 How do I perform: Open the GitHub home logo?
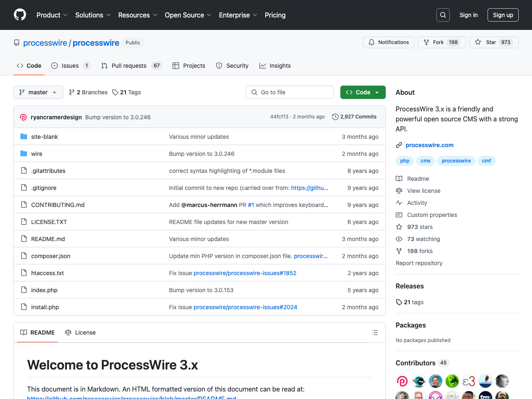20,15
